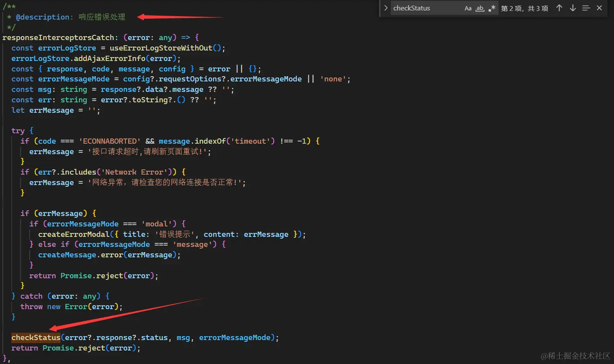Click the string '网络异常，请检查您的网络连接是否正常!'
This screenshot has width=614, height=364.
(165, 182)
